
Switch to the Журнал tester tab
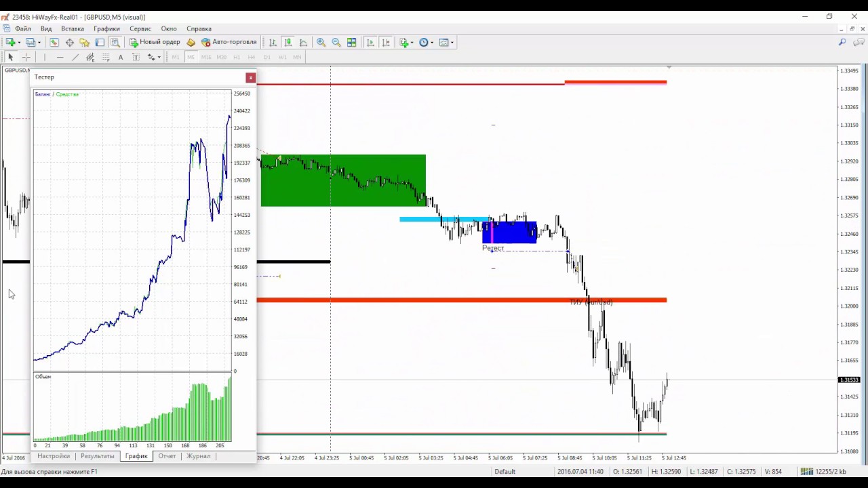(199, 456)
